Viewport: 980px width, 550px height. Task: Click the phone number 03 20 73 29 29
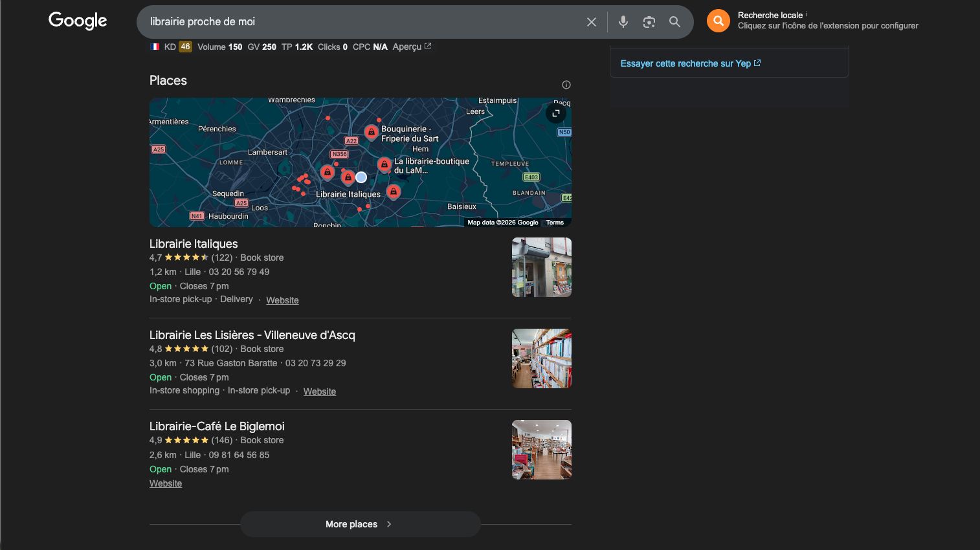pos(316,363)
